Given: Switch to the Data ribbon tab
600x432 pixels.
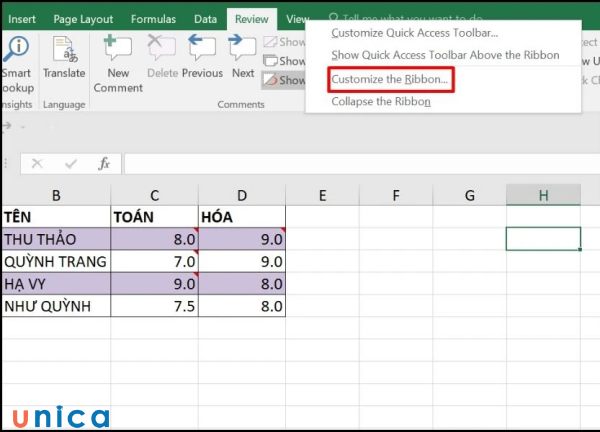Looking at the screenshot, I should tap(205, 18).
